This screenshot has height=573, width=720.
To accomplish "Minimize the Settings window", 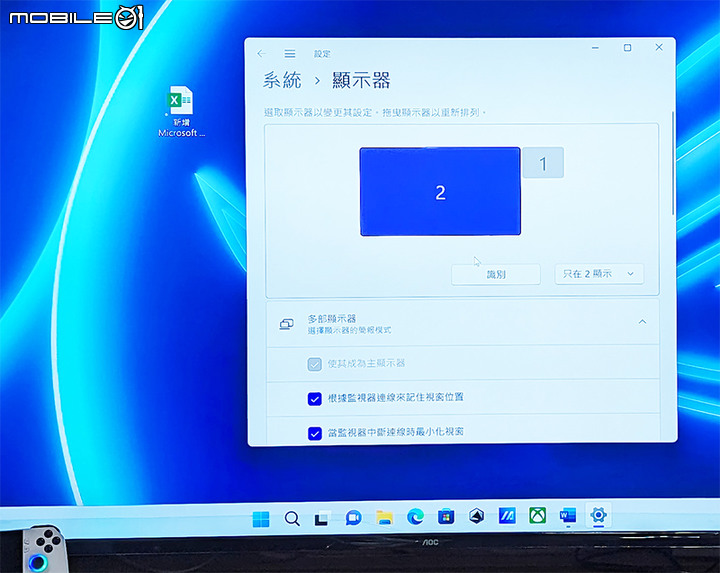I will [x=595, y=48].
